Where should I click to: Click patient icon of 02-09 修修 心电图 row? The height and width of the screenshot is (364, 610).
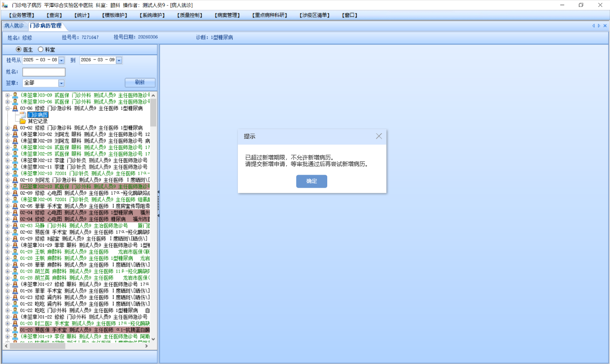(x=15, y=193)
